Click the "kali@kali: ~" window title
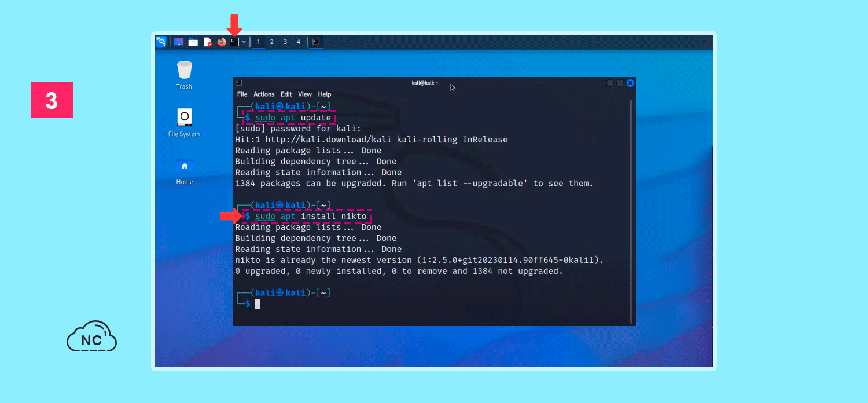The width and height of the screenshot is (868, 403). click(x=425, y=83)
